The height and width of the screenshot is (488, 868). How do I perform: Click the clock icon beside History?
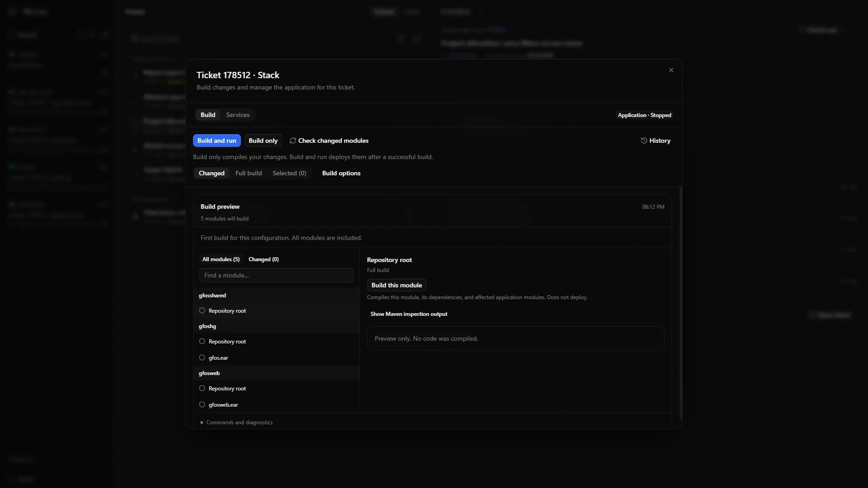tap(644, 141)
